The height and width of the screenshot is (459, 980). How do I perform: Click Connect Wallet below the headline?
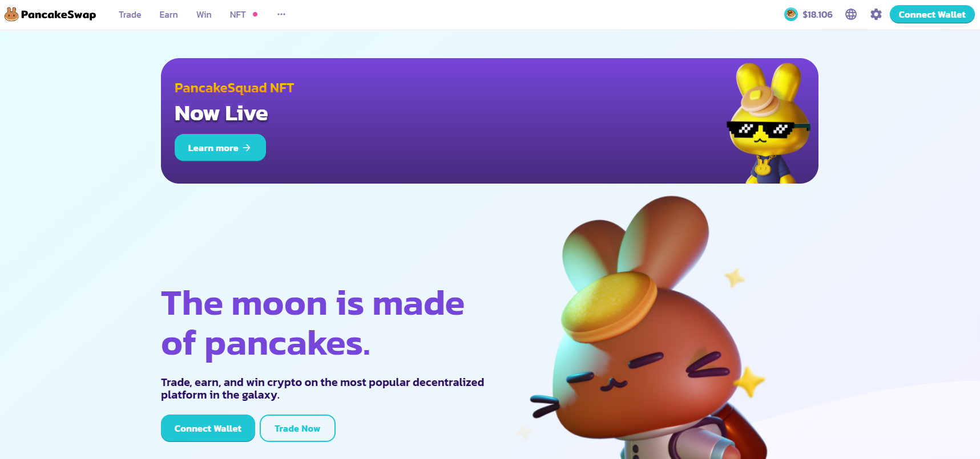[208, 428]
